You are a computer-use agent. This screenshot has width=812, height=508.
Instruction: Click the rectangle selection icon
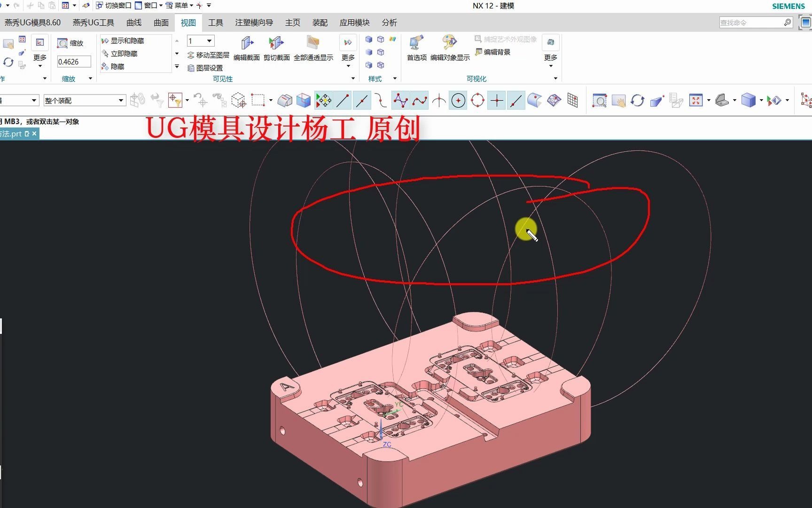[258, 101]
